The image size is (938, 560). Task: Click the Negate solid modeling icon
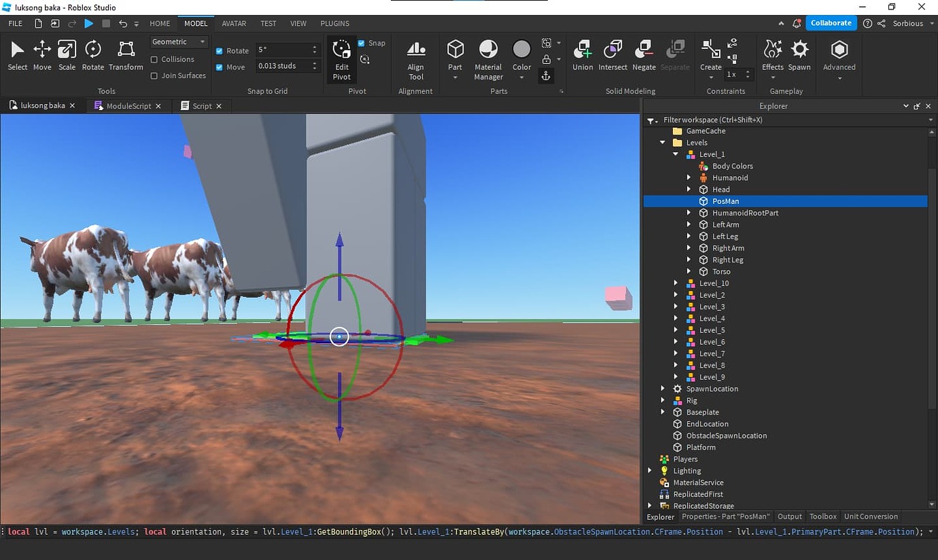[x=644, y=54]
